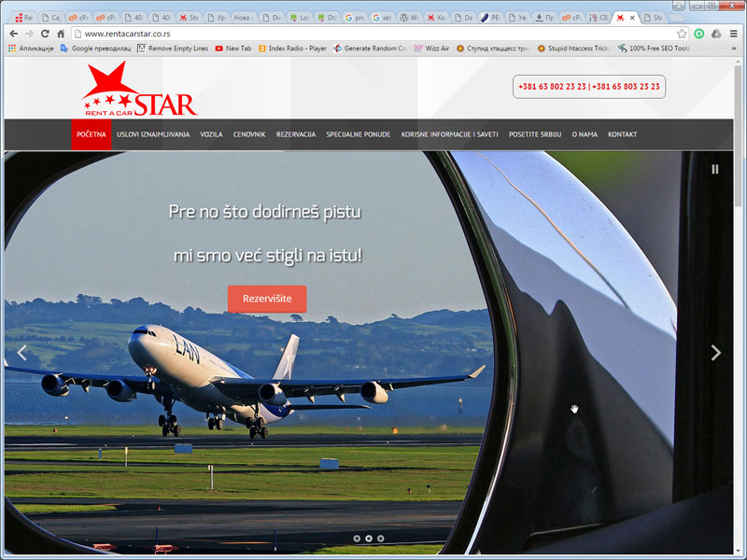Go to the next slide arrow
The height and width of the screenshot is (560, 747).
(x=715, y=353)
